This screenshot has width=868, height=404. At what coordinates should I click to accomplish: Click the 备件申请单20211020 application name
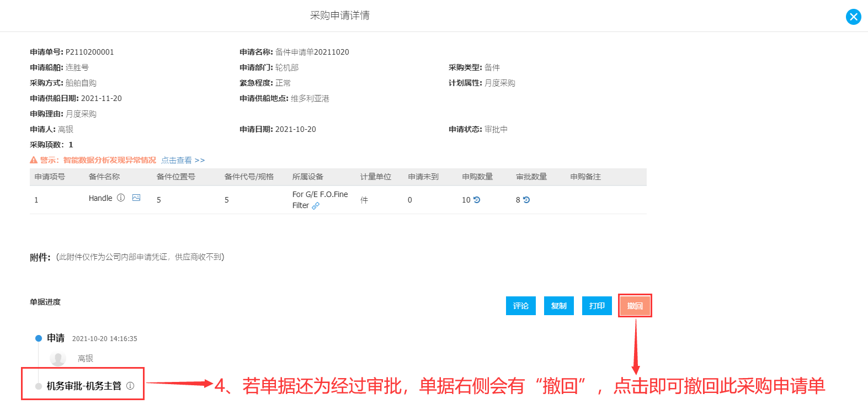click(x=312, y=52)
